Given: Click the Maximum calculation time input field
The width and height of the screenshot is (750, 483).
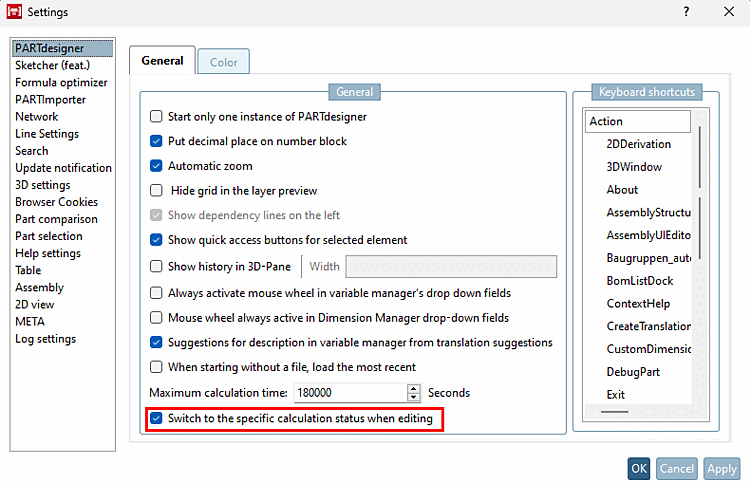Looking at the screenshot, I should (x=350, y=393).
